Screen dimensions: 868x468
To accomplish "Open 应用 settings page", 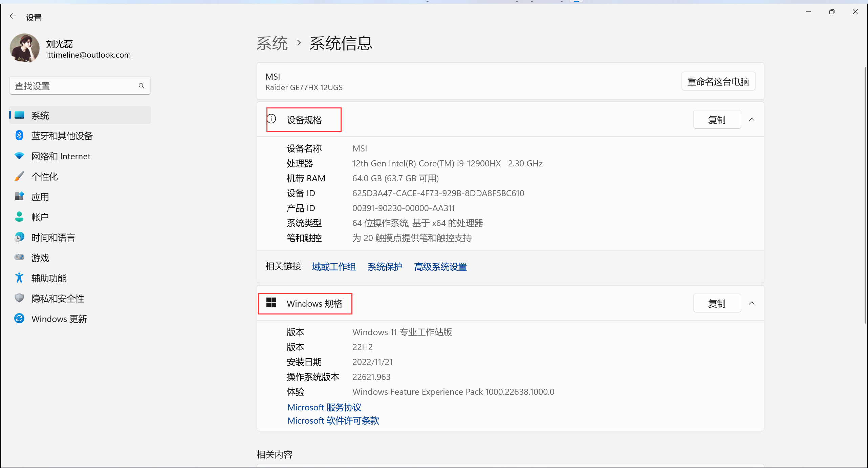I will 80,197.
